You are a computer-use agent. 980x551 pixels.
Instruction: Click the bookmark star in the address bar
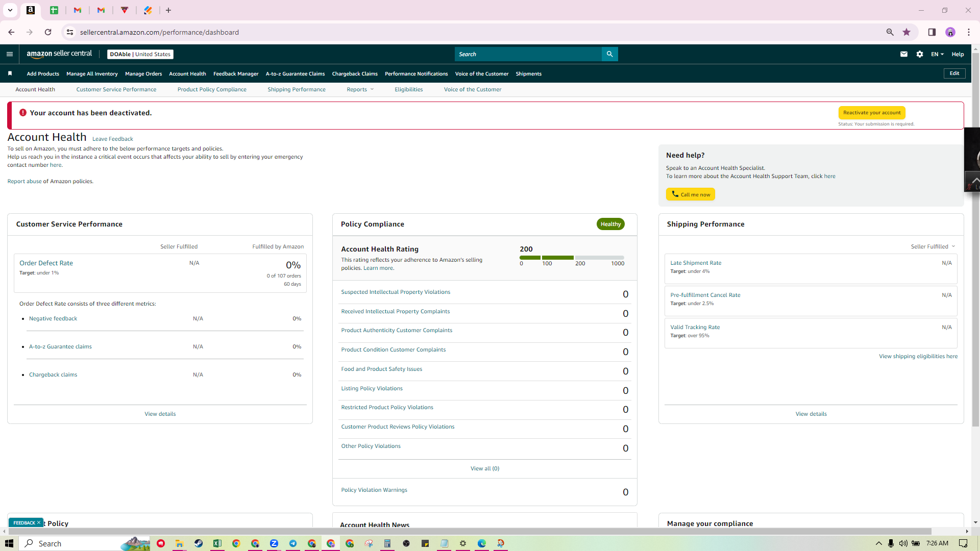coord(906,32)
